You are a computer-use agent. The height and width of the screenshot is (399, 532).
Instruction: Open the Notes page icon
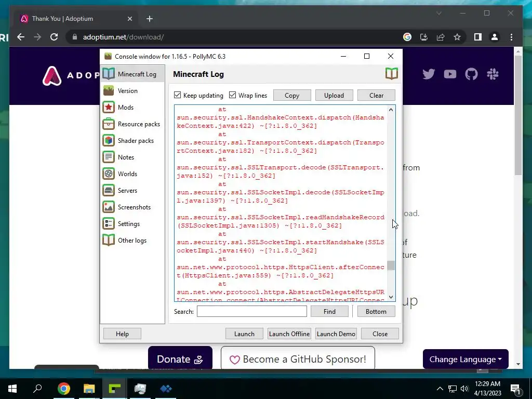point(109,157)
